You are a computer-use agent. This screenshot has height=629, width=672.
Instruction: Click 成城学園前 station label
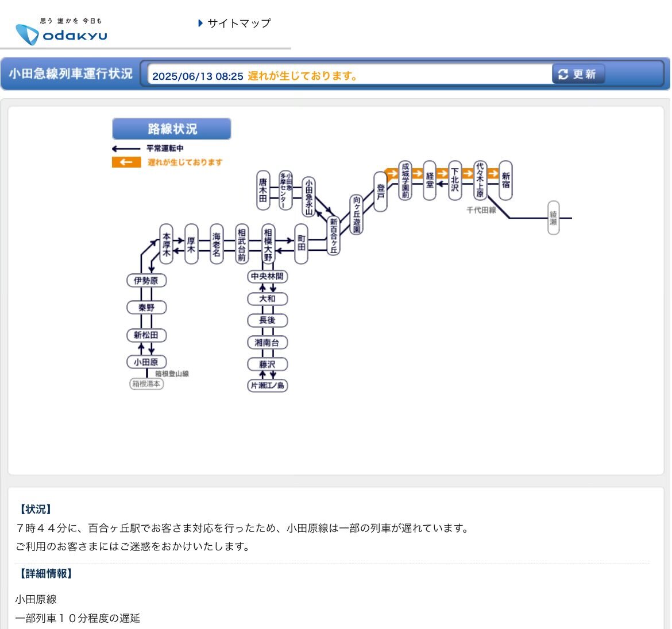pyautogui.click(x=405, y=180)
